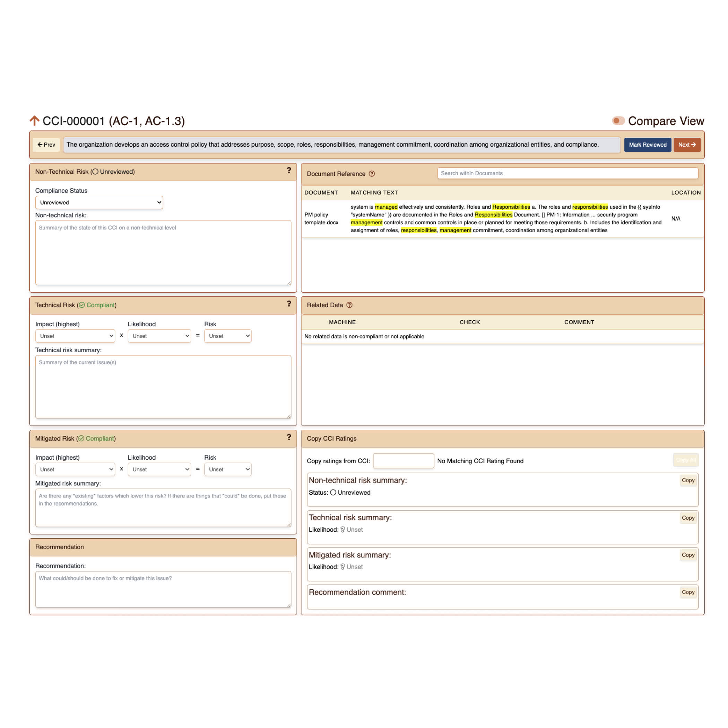The width and height of the screenshot is (728, 728).
Task: Click the orange up arrow beside CCI-000001
Action: point(34,121)
